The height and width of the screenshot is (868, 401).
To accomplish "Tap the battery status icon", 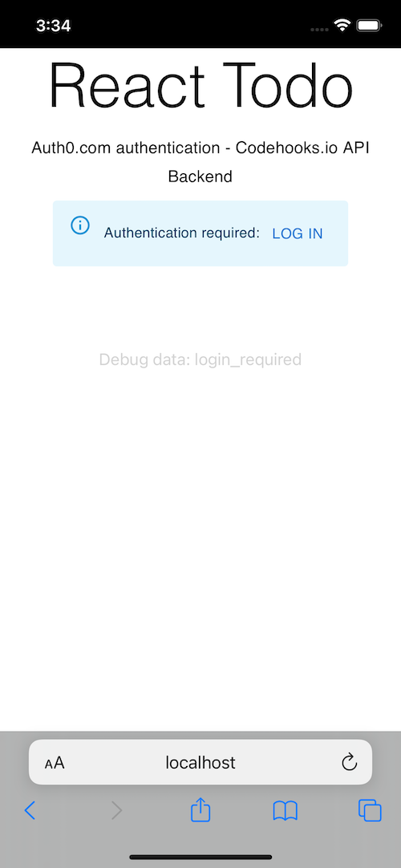I will click(368, 25).
